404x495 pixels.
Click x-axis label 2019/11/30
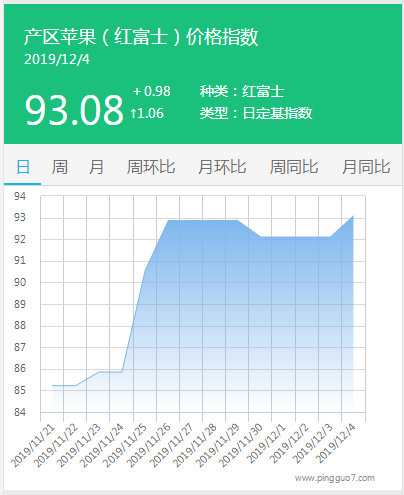[240, 445]
